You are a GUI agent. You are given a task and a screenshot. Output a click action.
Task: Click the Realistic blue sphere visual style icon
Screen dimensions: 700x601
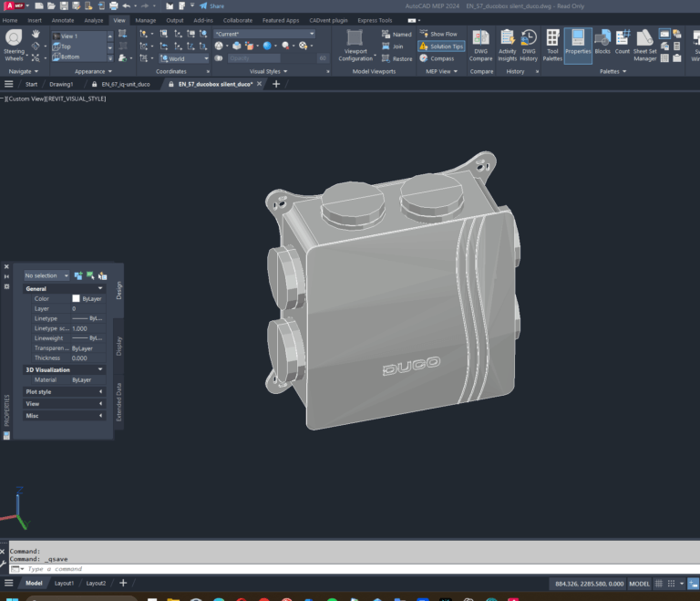(267, 46)
